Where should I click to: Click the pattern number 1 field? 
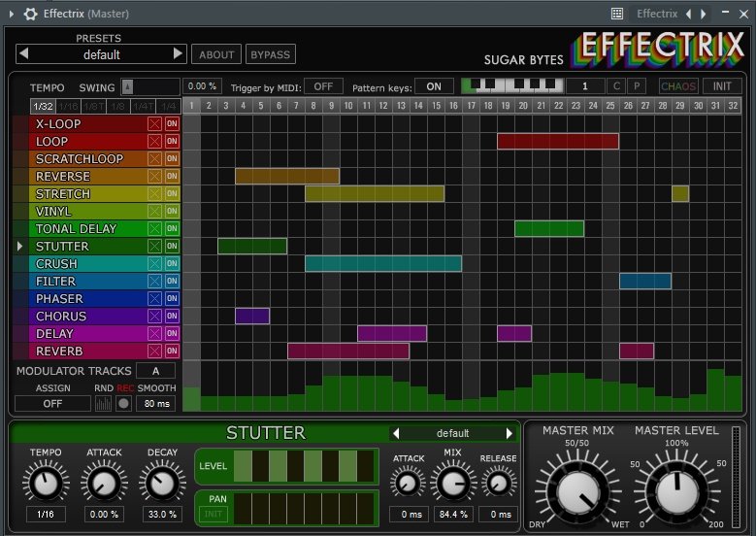coord(585,86)
